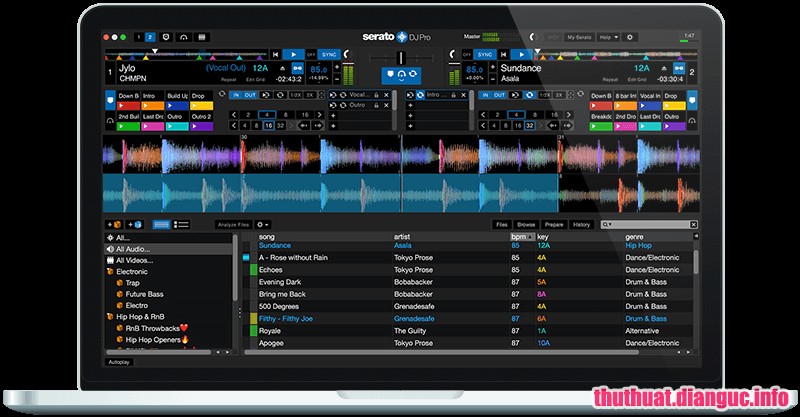Select Evening Dark track row
Screen dimensions: 800x417
click(467, 282)
